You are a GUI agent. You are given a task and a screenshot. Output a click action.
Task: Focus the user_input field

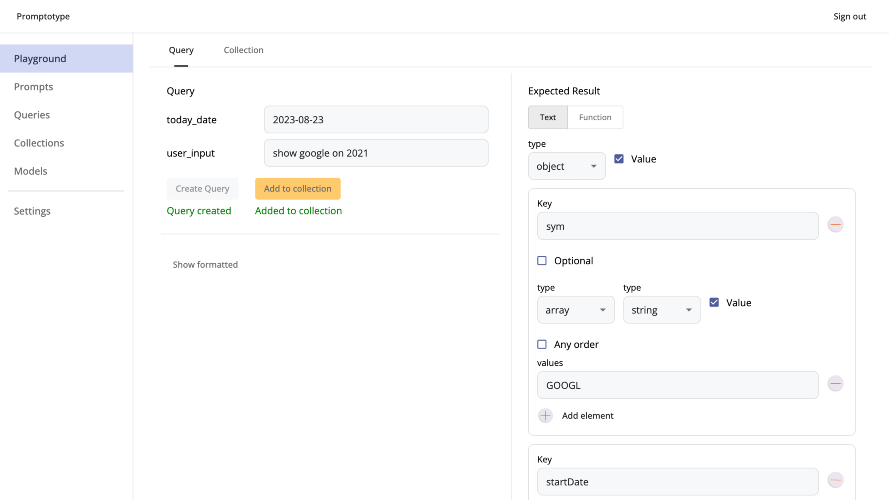click(376, 153)
